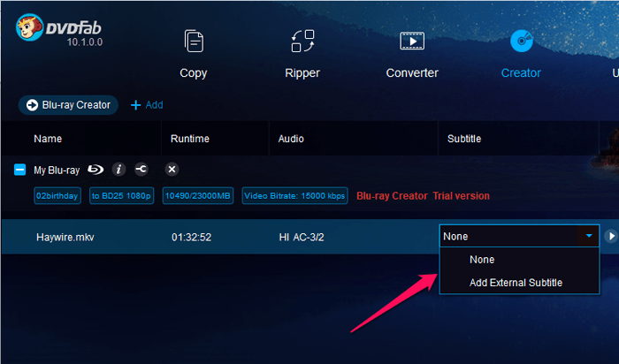Click the 10.1.0.0 version number
The width and height of the screenshot is (619, 364).
85,42
